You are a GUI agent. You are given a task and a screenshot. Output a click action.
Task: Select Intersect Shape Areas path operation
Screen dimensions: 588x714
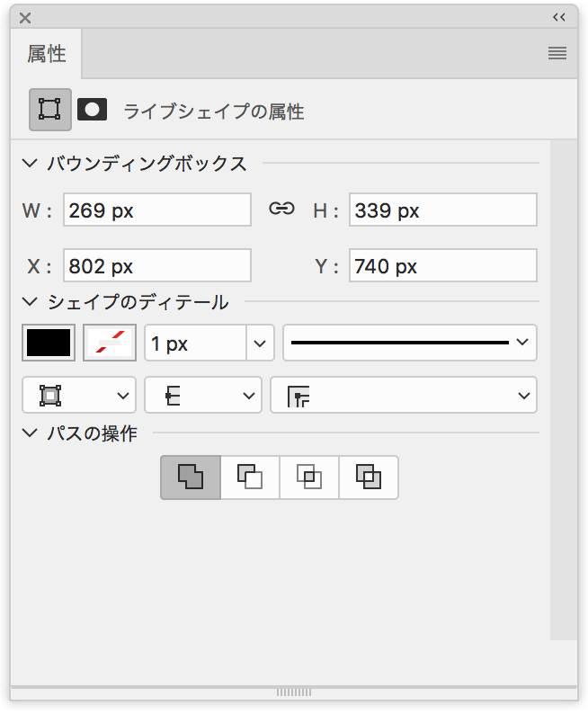[x=309, y=477]
